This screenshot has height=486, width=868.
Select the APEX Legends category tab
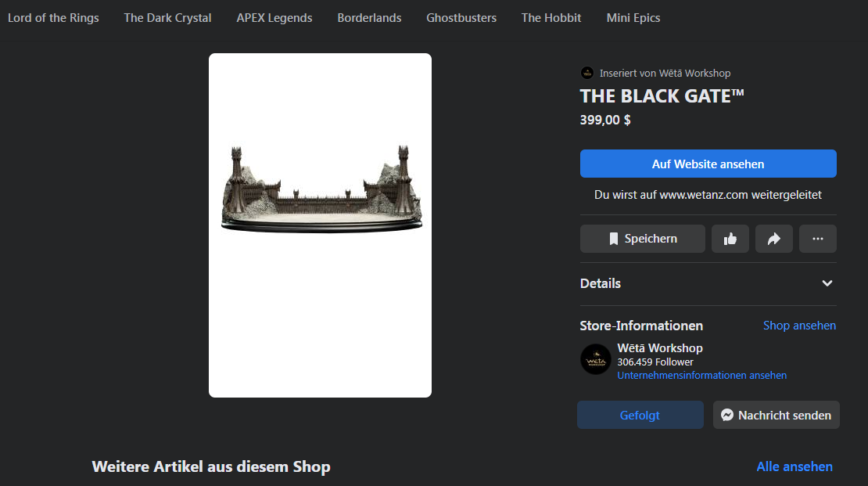click(274, 18)
